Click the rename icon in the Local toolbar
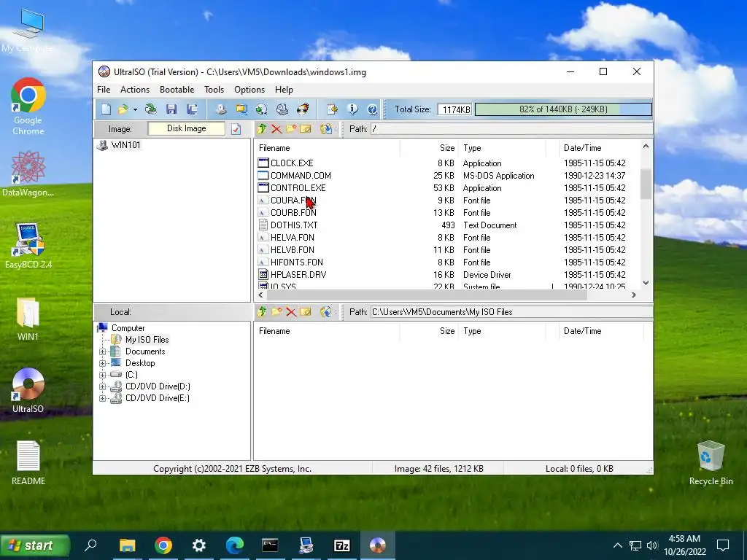The height and width of the screenshot is (560, 747). [306, 312]
